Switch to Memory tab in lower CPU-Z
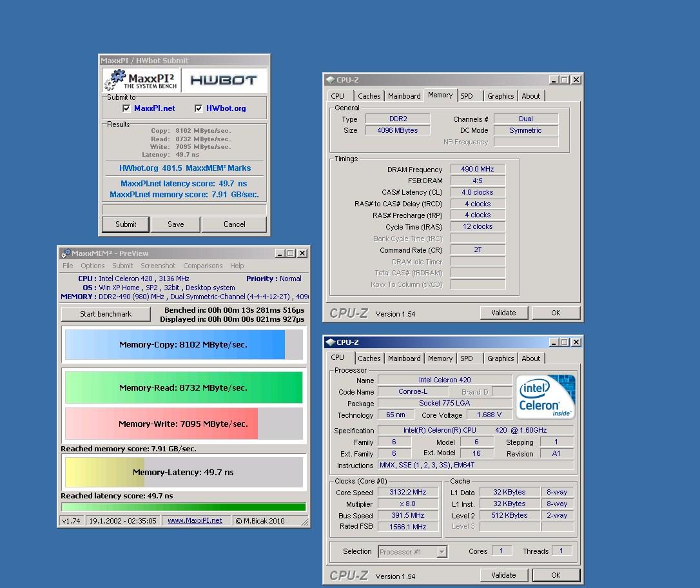The height and width of the screenshot is (588, 700). coord(440,358)
